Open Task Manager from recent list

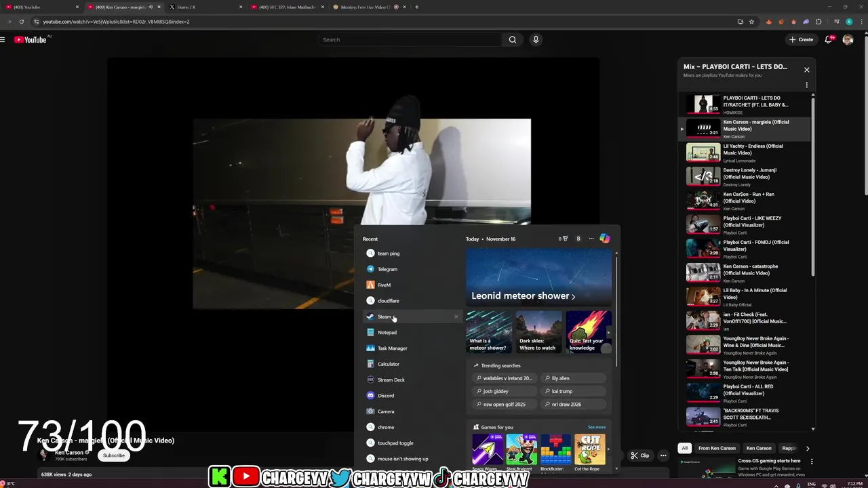tap(411, 348)
